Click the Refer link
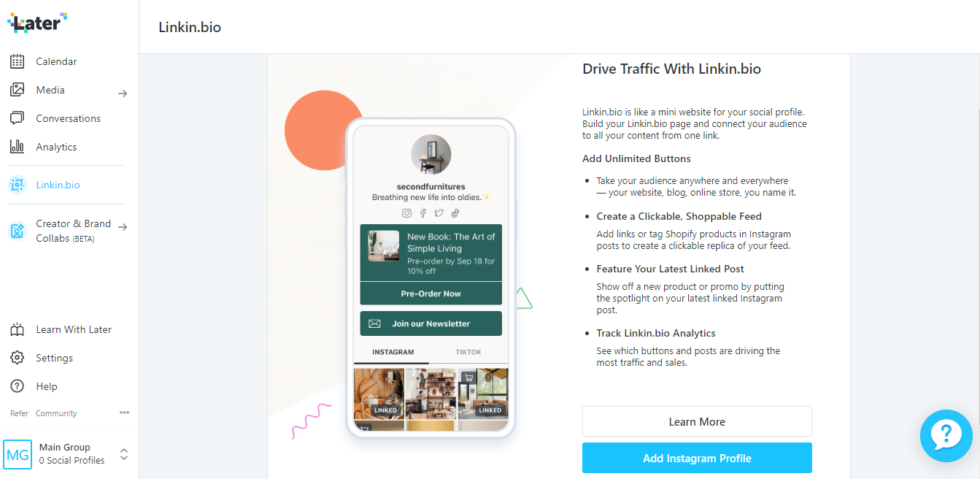The image size is (980, 479). (x=19, y=413)
